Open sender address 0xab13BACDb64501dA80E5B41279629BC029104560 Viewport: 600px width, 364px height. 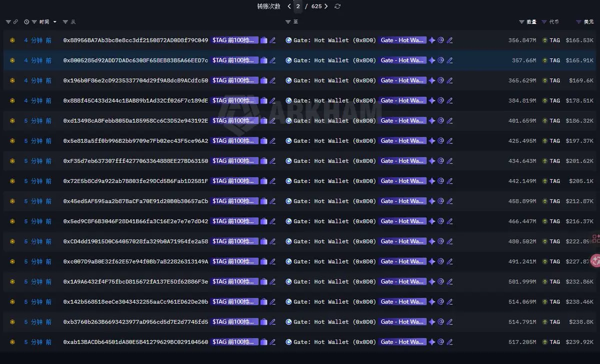click(x=135, y=342)
